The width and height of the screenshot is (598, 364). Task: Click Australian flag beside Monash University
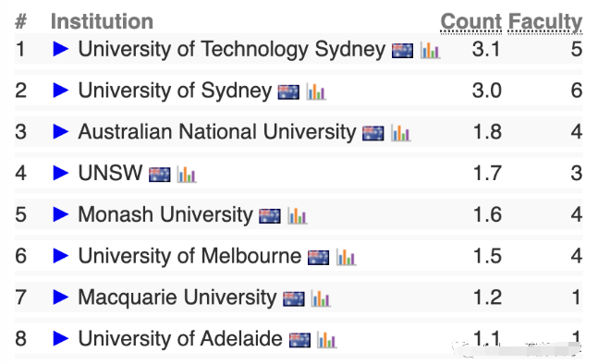coord(270,216)
